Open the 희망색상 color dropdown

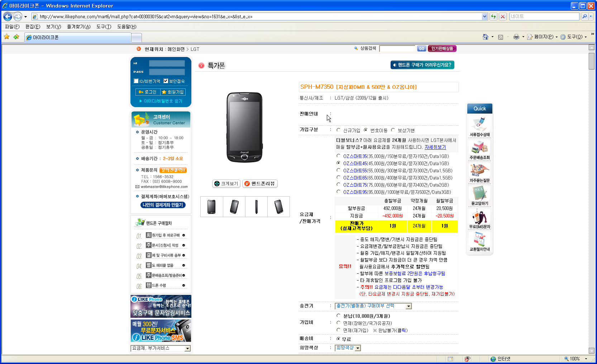coord(357,348)
